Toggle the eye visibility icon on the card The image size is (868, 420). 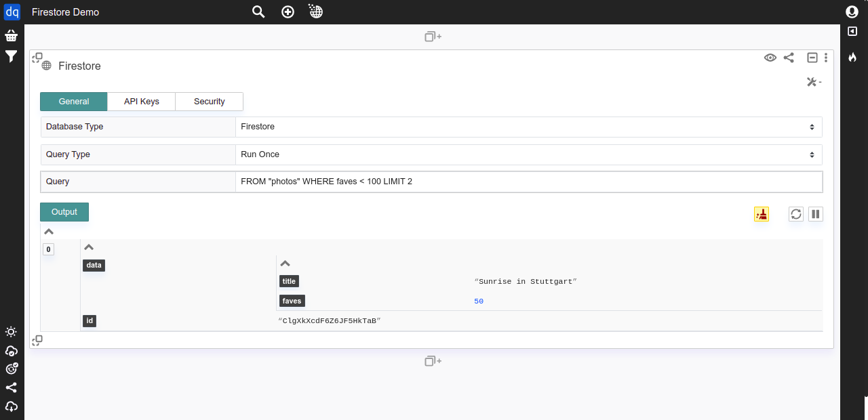tap(770, 58)
